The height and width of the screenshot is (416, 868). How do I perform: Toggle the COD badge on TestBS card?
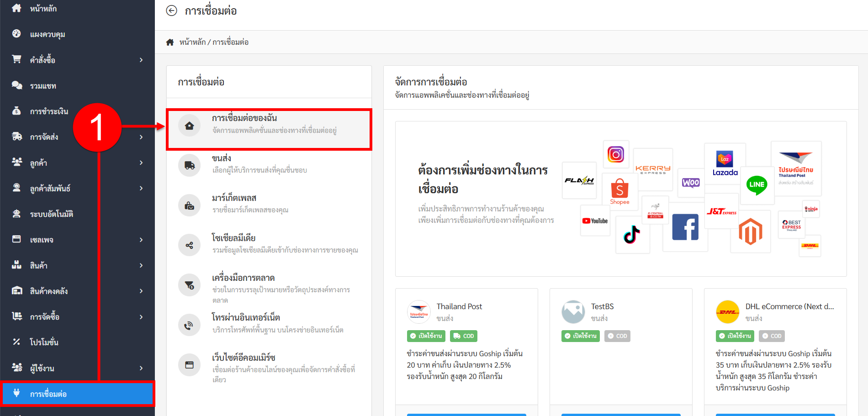[617, 336]
